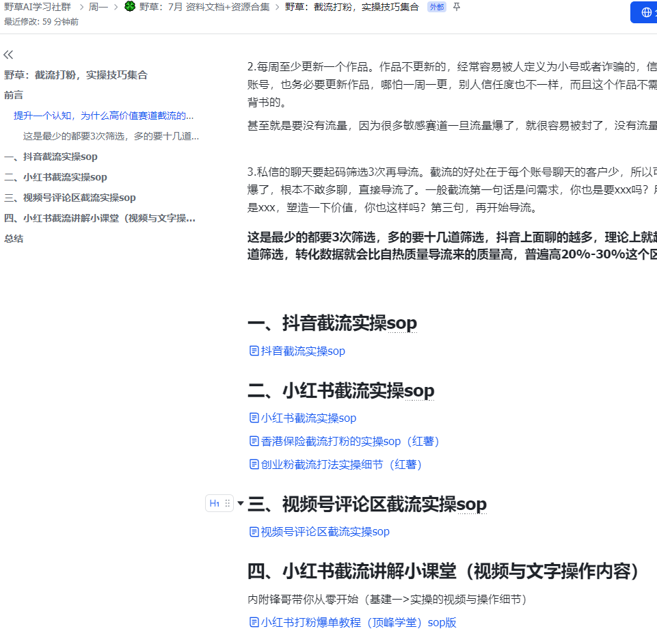Open link 香港保险截流打粉的实操sop（红薯）

point(350,441)
